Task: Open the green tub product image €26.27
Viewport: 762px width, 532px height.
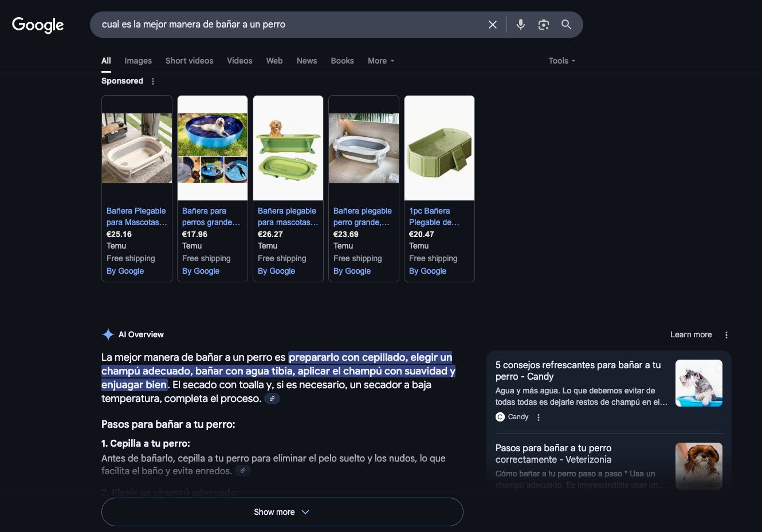Action: pos(288,148)
